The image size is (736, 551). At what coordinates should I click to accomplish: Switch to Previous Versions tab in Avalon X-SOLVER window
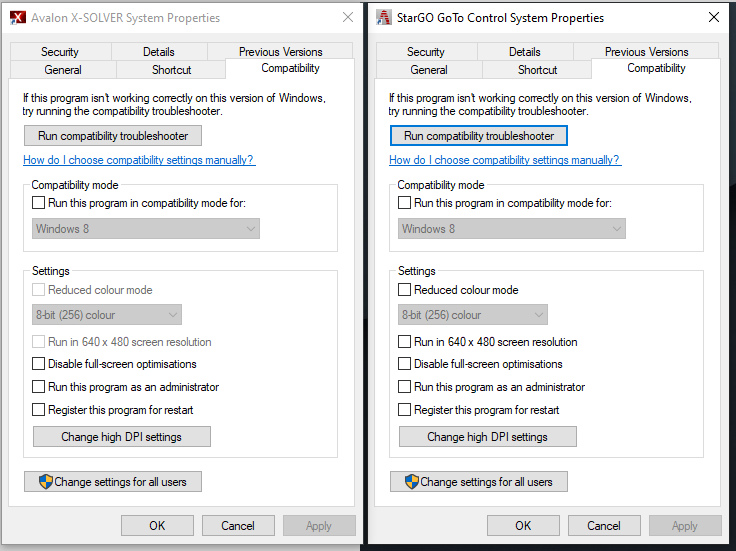(280, 52)
